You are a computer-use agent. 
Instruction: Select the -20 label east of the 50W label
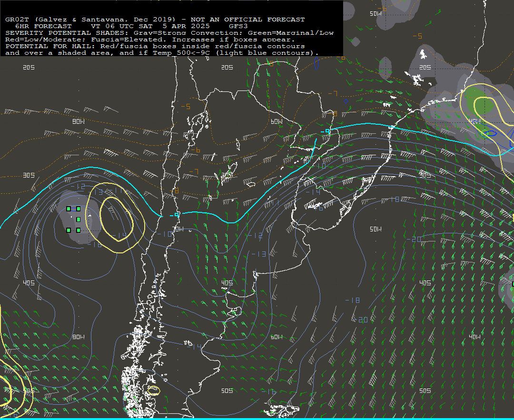pyautogui.click(x=415, y=240)
